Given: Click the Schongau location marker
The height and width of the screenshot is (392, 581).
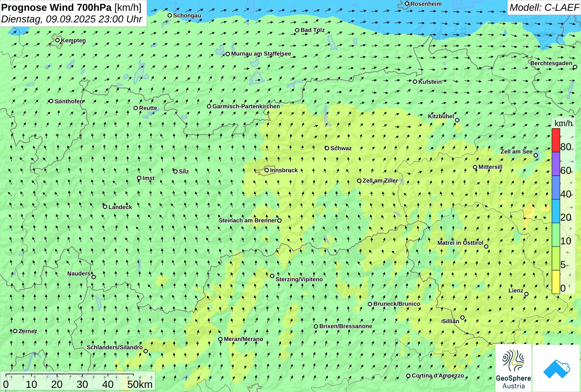Looking at the screenshot, I should tap(170, 15).
